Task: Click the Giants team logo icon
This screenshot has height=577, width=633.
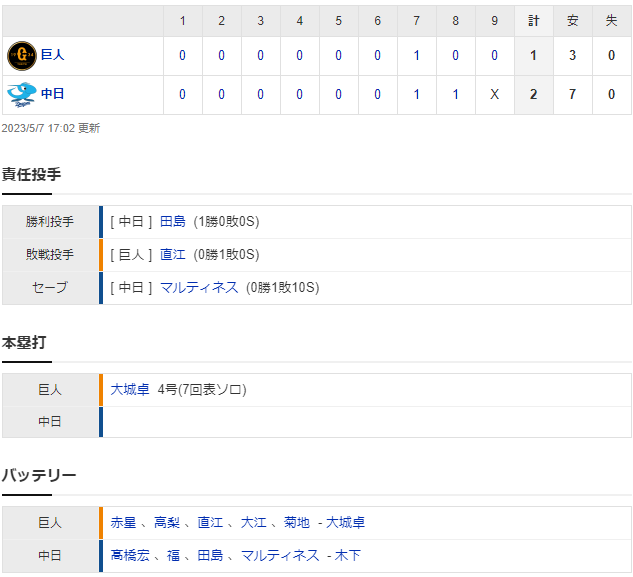Action: click(x=22, y=56)
